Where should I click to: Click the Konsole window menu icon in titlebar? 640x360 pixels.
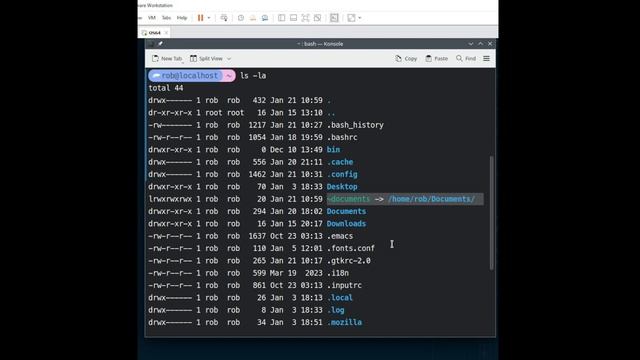[151, 44]
